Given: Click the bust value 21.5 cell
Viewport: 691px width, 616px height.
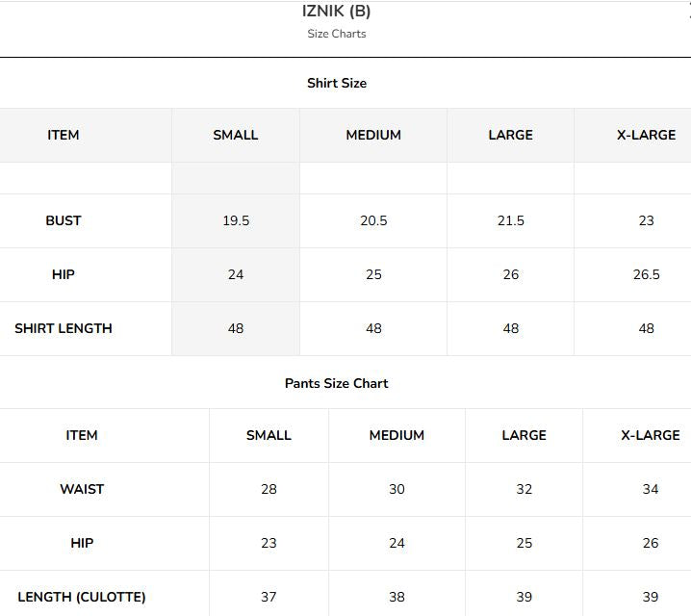Looking at the screenshot, I should point(511,220).
